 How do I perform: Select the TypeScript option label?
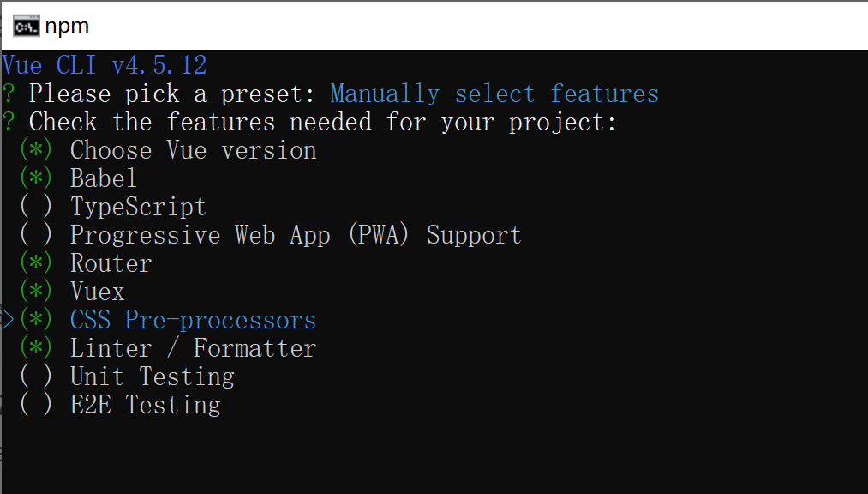(138, 208)
